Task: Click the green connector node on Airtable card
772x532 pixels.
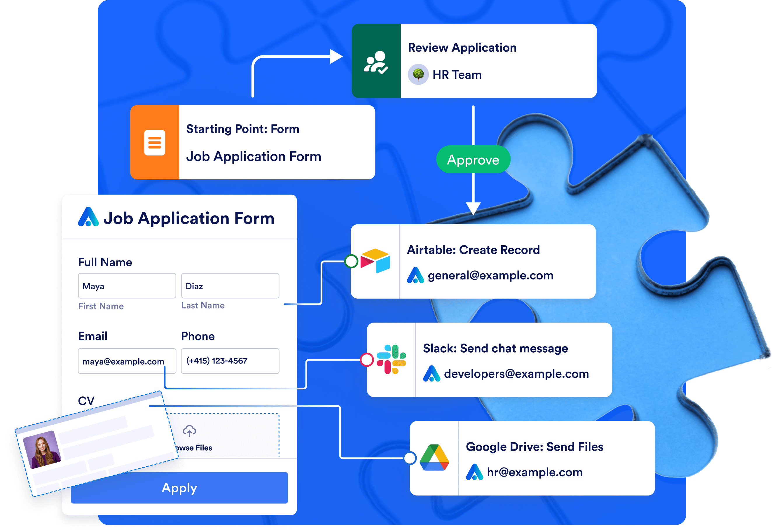Action: pyautogui.click(x=352, y=261)
